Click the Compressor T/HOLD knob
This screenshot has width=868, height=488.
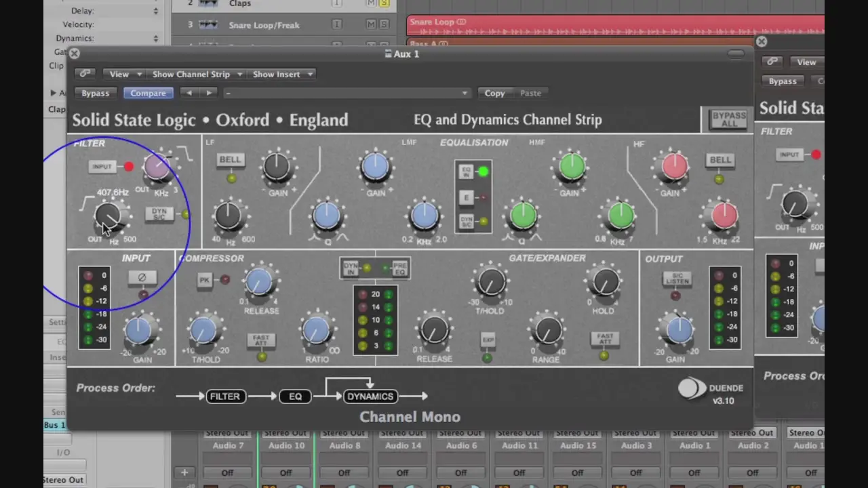coord(203,331)
